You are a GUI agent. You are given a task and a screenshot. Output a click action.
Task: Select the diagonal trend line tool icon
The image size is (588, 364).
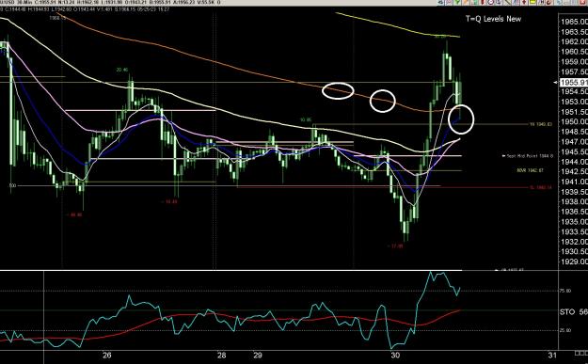pos(507,2)
